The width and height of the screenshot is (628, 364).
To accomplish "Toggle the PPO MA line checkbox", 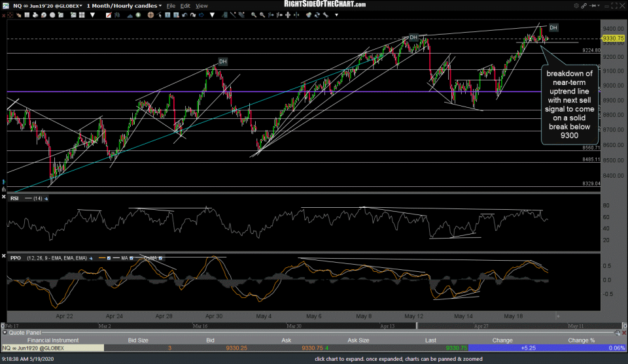I will click(x=131, y=258).
